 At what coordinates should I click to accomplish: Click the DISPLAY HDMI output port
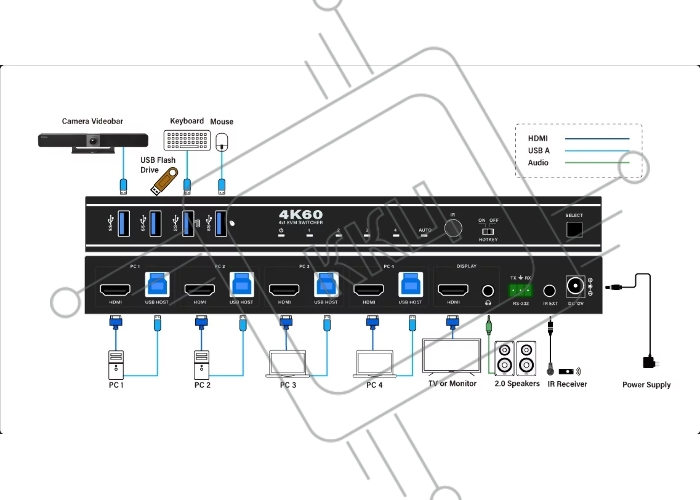(x=453, y=290)
